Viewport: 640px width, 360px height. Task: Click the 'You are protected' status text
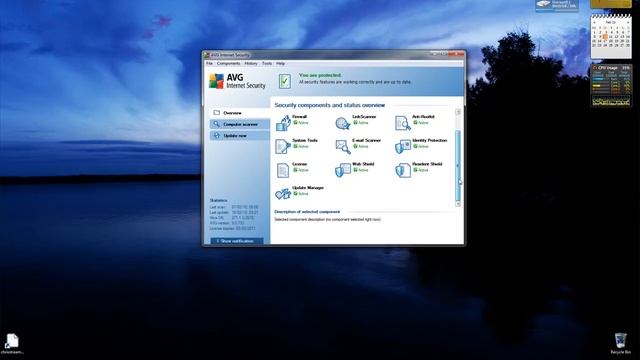[320, 75]
